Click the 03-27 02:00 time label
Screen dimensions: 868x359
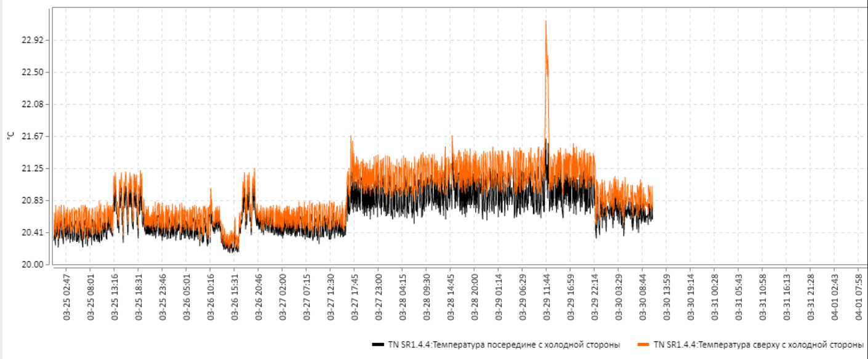point(283,296)
